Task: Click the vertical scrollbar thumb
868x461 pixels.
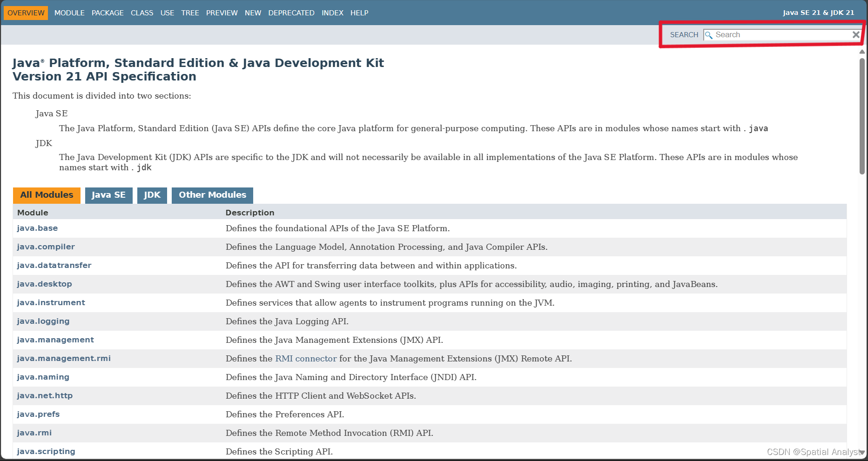Action: 862,116
